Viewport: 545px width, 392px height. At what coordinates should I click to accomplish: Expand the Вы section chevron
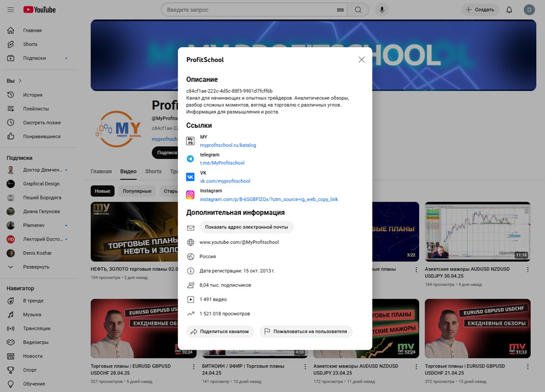click(20, 81)
